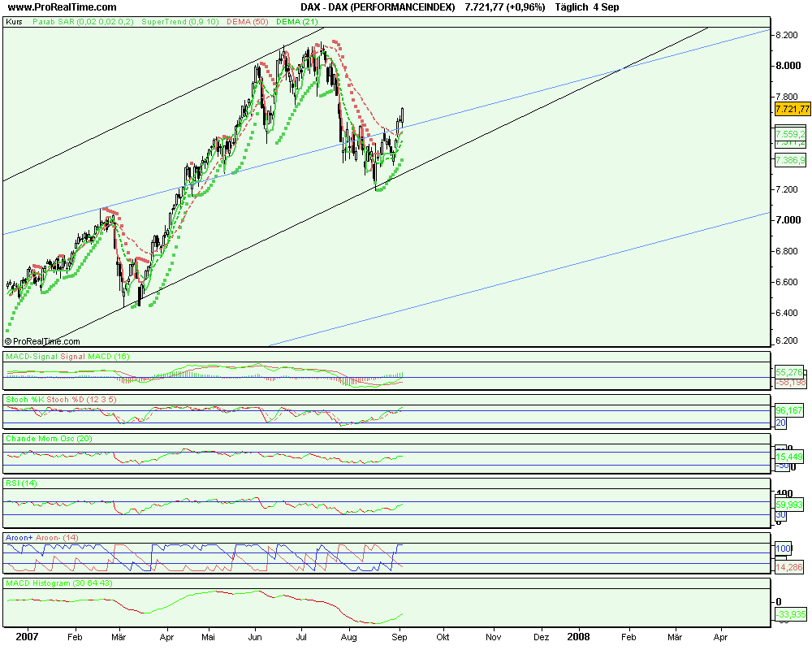812x650 pixels.
Task: Click the 7.000 price axis level
Action: pyautogui.click(x=788, y=220)
